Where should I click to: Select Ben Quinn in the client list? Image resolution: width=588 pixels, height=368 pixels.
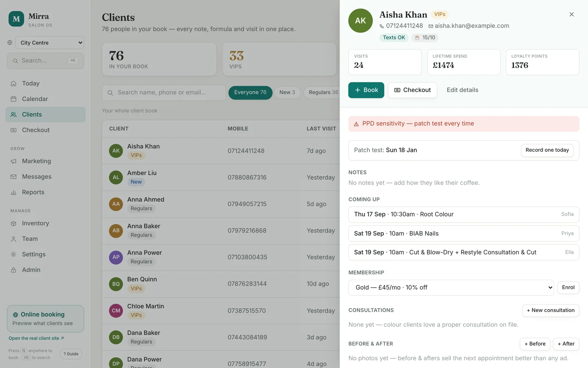pos(220,284)
